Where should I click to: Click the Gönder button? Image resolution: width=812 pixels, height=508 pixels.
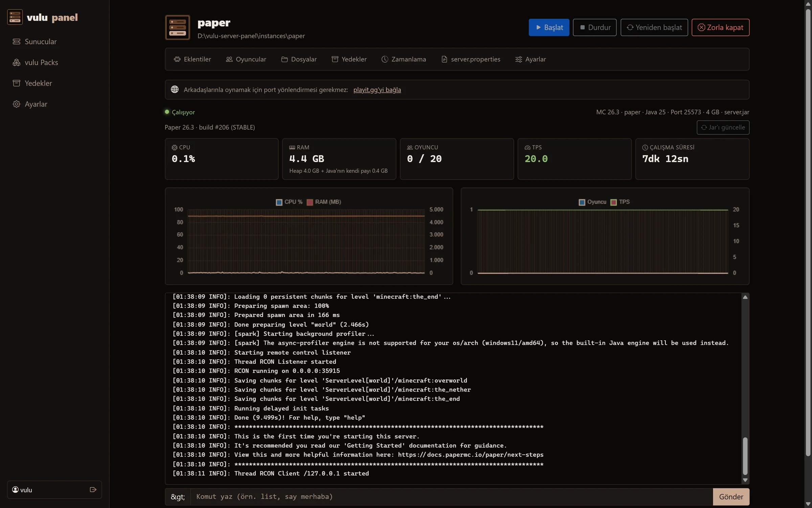coord(731,497)
